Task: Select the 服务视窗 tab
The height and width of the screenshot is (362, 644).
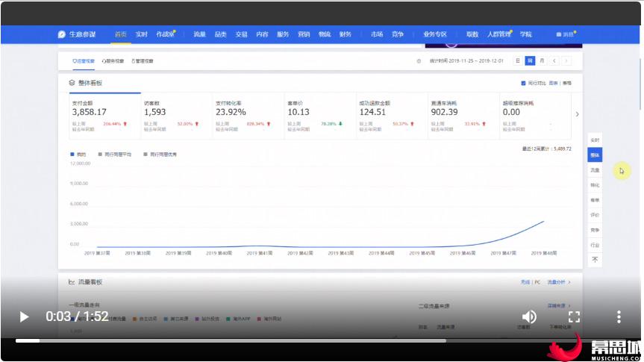Action: (113, 61)
